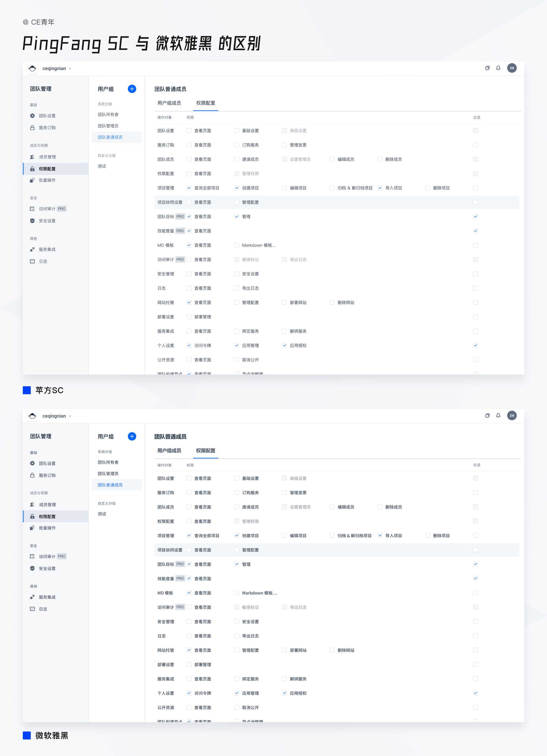547x756 pixels.
Task: Open 团队管理员 group in 苹方SC panel
Action: 108,126
